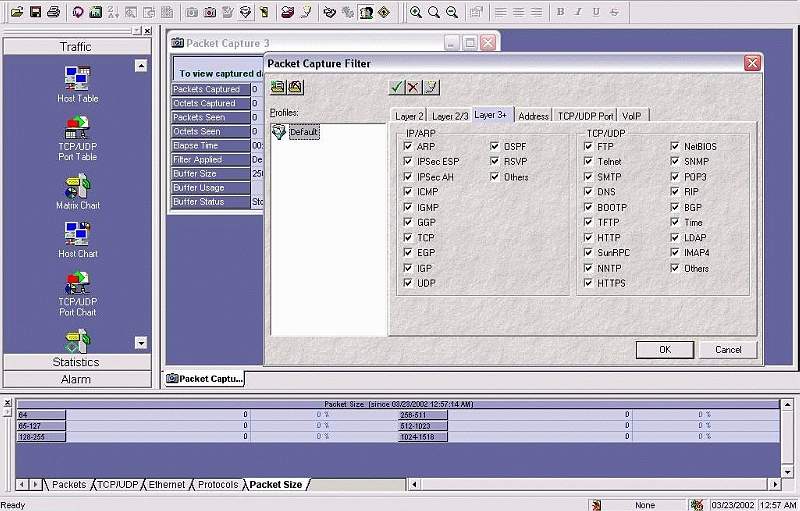Toggle the HTTP checkbox
This screenshot has width=800, height=511.
[588, 238]
